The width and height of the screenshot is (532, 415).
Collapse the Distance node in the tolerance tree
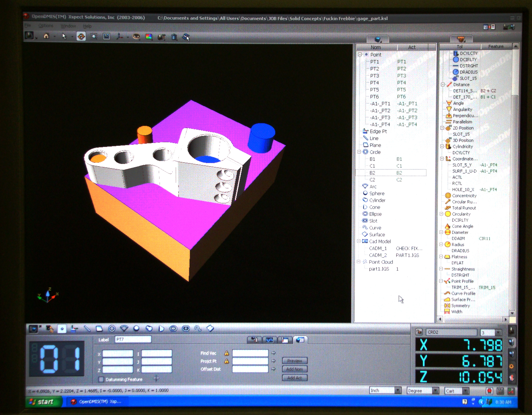point(443,84)
